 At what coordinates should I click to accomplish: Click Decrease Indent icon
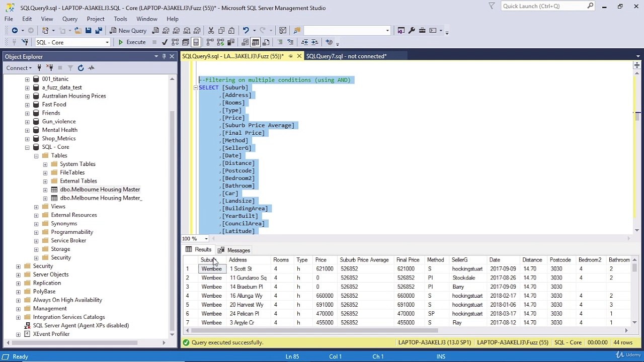click(x=305, y=42)
